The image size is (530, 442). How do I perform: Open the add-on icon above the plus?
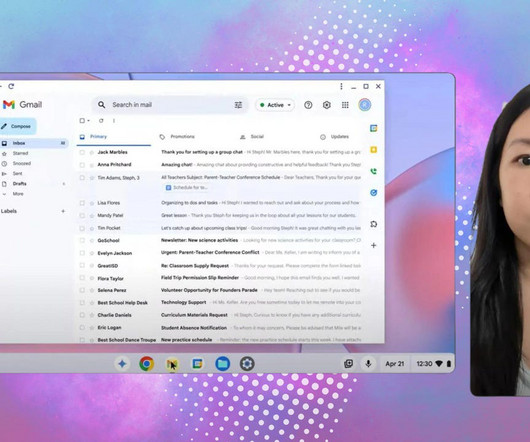pos(374,224)
